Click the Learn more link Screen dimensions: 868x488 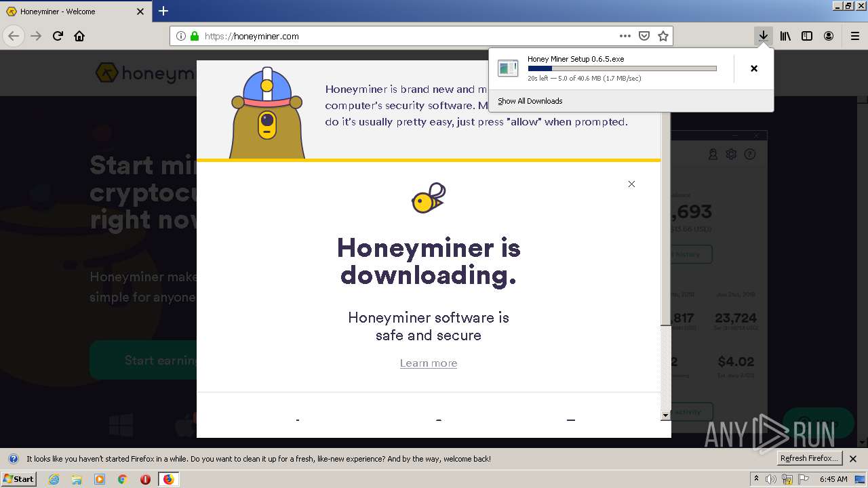429,363
